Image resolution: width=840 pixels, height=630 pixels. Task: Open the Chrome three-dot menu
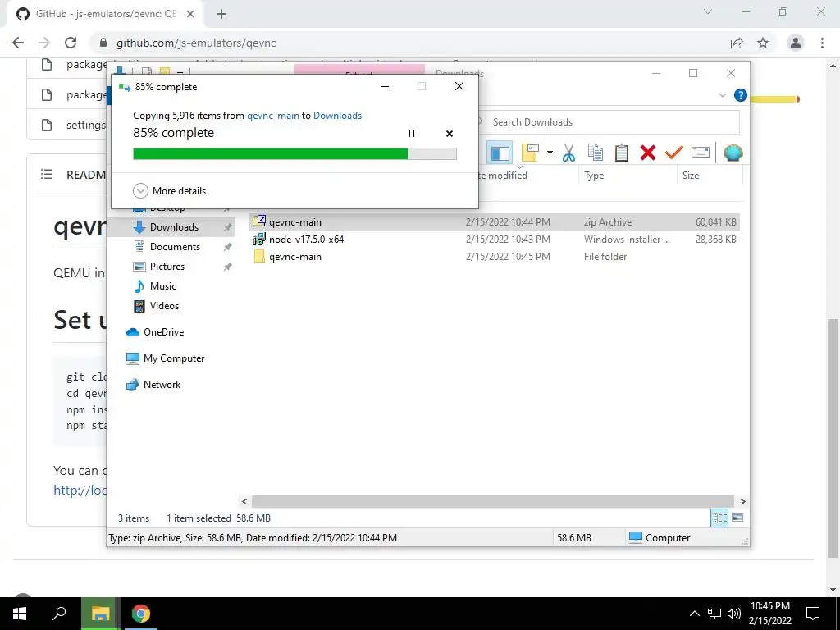pyautogui.click(x=822, y=43)
